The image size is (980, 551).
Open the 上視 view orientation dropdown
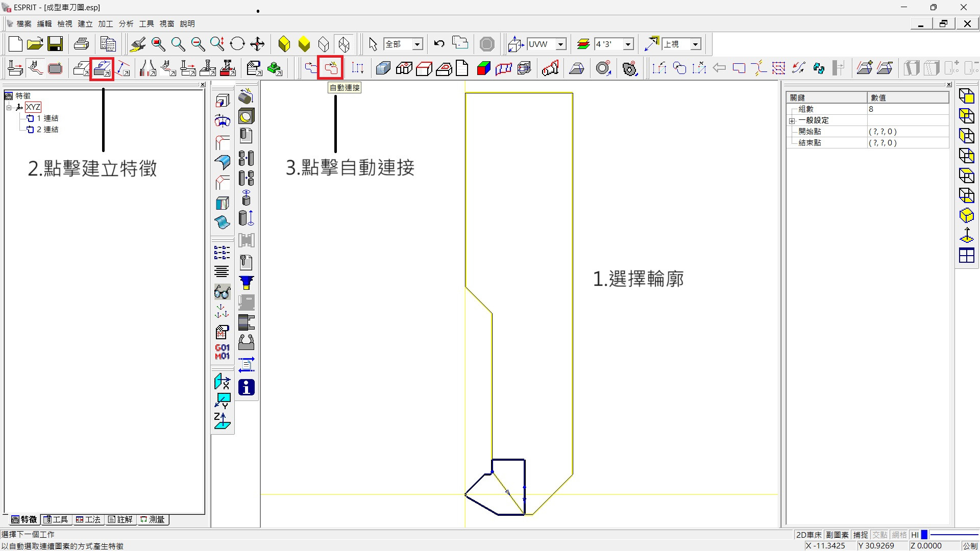click(x=695, y=44)
